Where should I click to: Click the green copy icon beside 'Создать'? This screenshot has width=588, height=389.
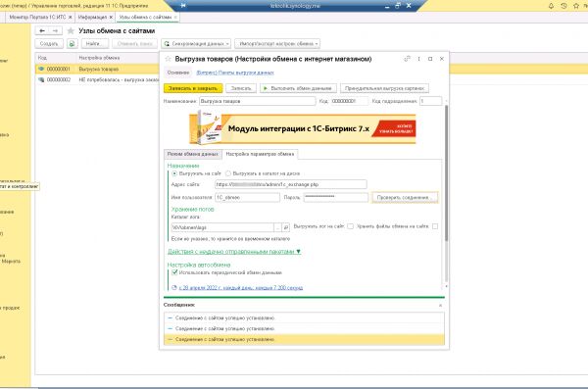72,44
